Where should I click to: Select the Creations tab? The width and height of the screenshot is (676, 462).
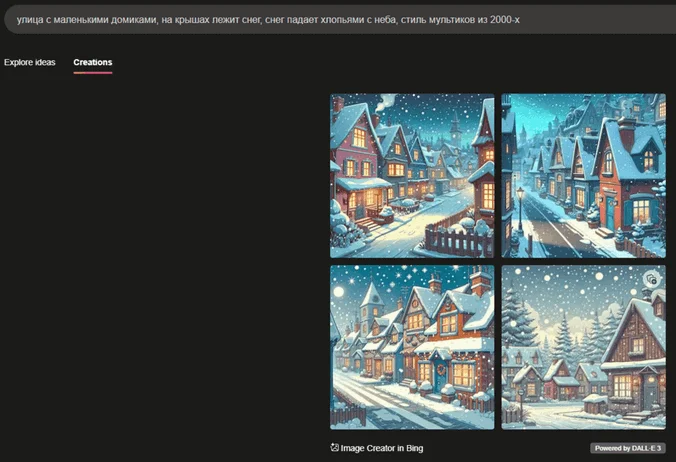coord(93,62)
